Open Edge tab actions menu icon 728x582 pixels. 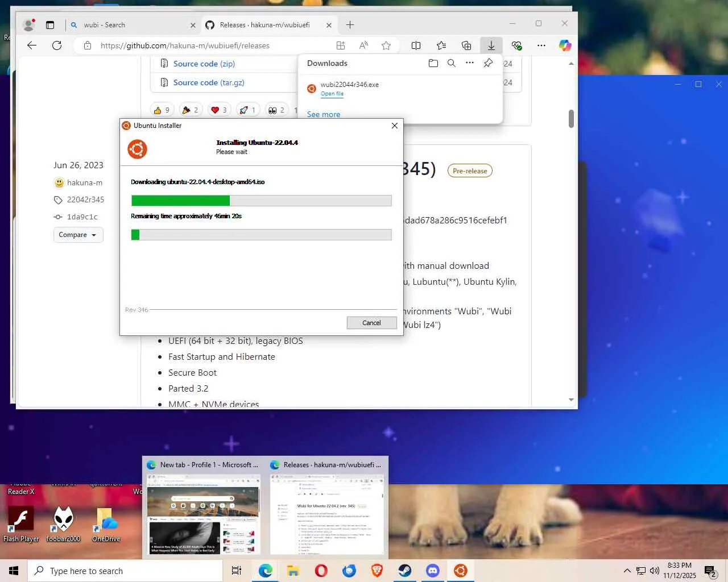coord(50,25)
